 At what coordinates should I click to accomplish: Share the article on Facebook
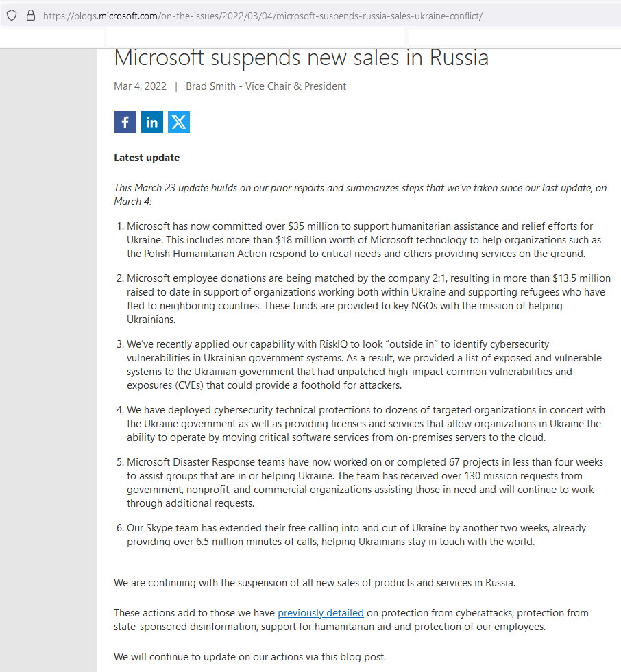[125, 122]
